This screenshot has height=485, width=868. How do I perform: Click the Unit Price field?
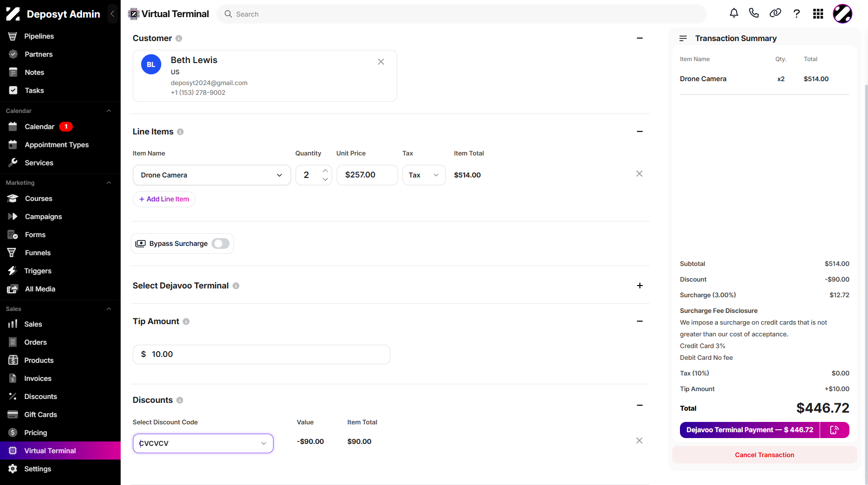click(x=367, y=175)
